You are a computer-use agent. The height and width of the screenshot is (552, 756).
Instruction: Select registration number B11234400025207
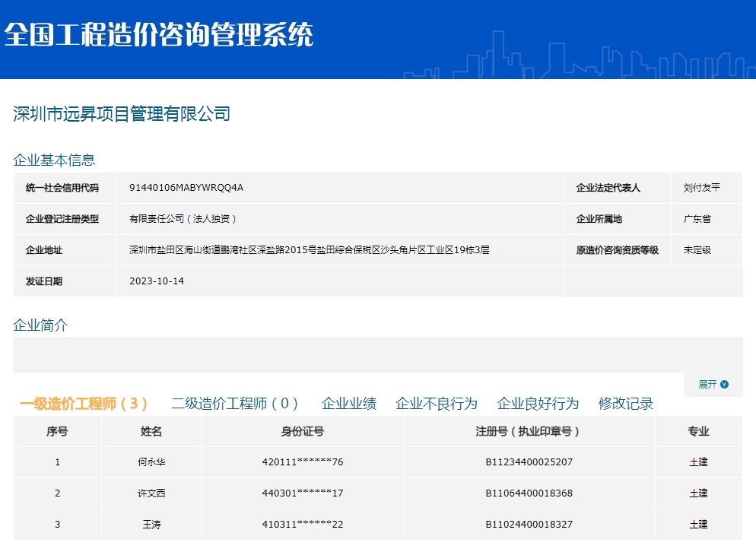point(529,462)
